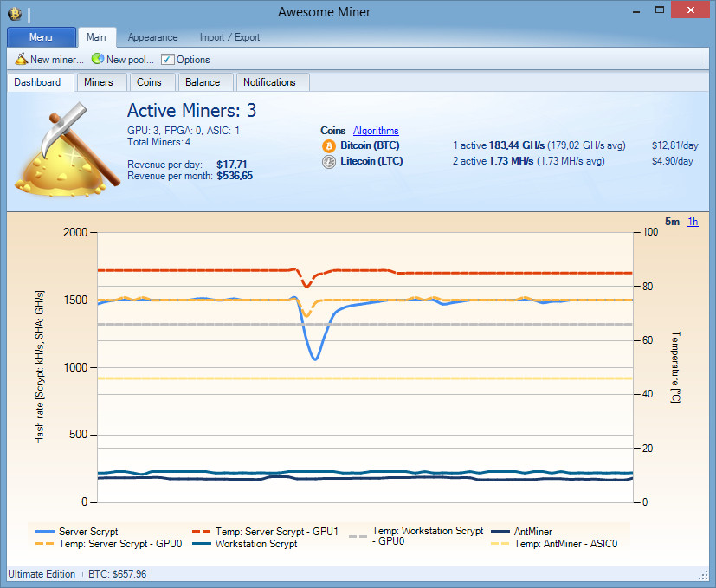
Task: Click the $12,81/day Bitcoin revenue
Action: click(675, 145)
